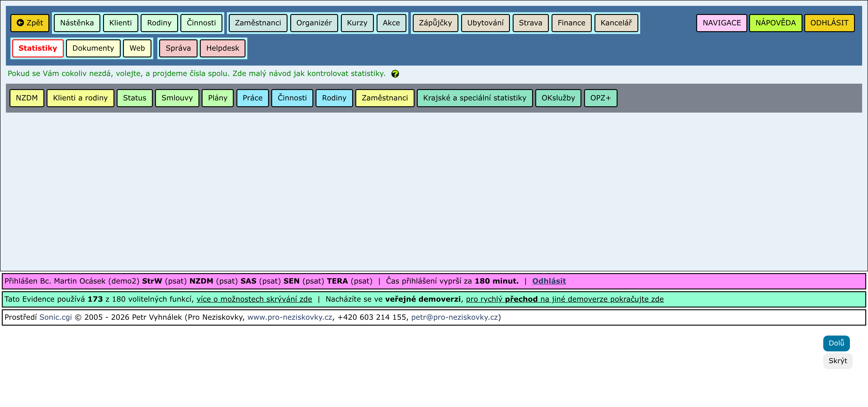Click the green help question-mark icon
Screen dimensions: 868x407
(395, 74)
